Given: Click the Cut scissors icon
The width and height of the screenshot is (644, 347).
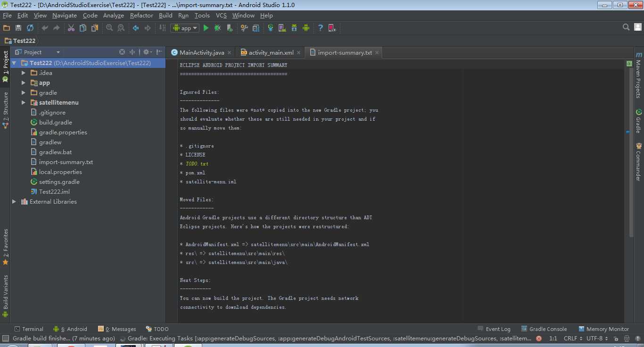Looking at the screenshot, I should (71, 28).
